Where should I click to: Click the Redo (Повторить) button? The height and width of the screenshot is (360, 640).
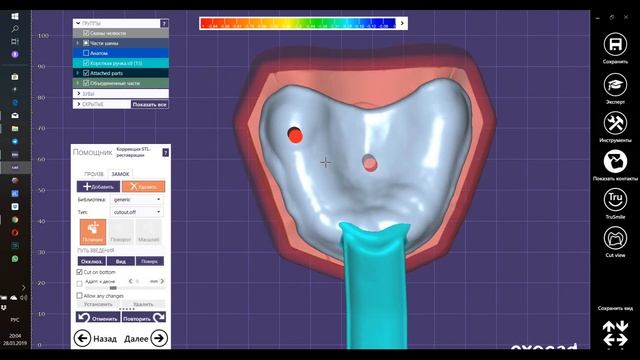[144, 318]
